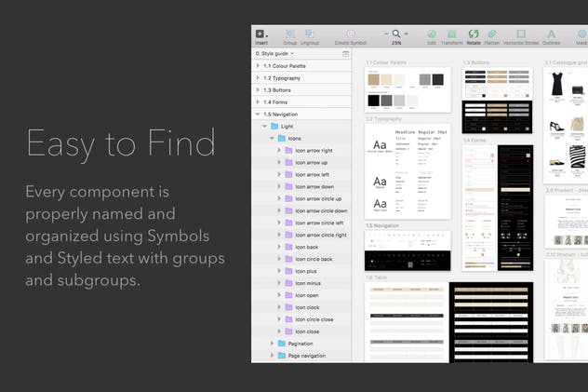The width and height of the screenshot is (588, 392).
Task: Expand the 1.1 Colour Palette group
Action: (x=258, y=66)
